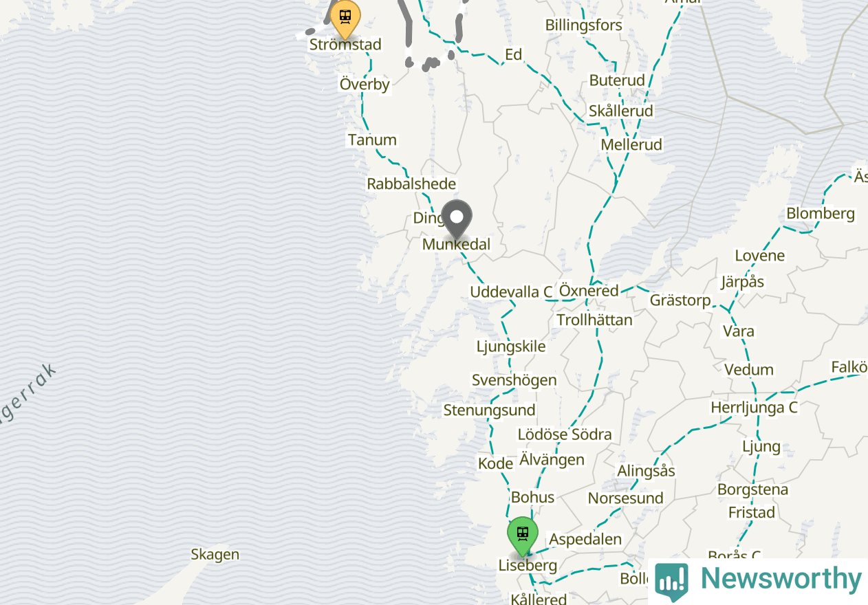868x605 pixels.
Task: Select the Uddevalla C station label
Action: pos(511,292)
